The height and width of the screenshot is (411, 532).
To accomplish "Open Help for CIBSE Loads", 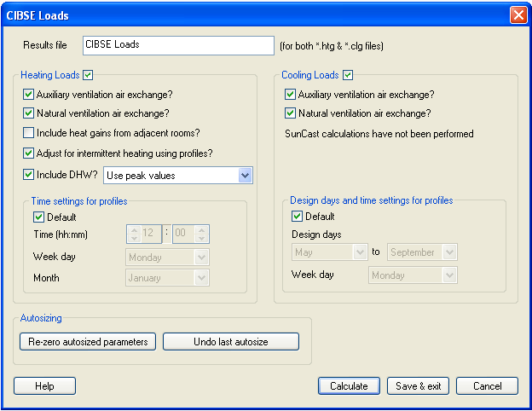I will coord(44,386).
